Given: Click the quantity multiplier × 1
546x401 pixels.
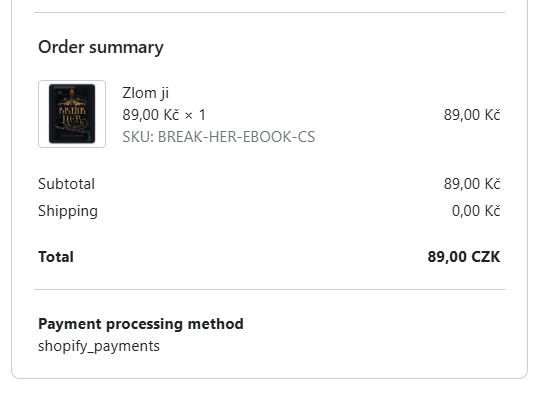Looking at the screenshot, I should point(195,115).
